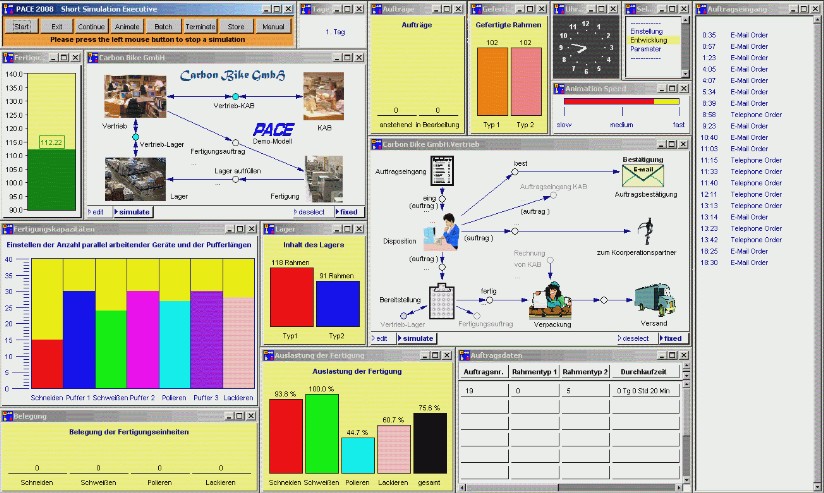Click the Animation Speed slider bar

pyautogui.click(x=622, y=101)
